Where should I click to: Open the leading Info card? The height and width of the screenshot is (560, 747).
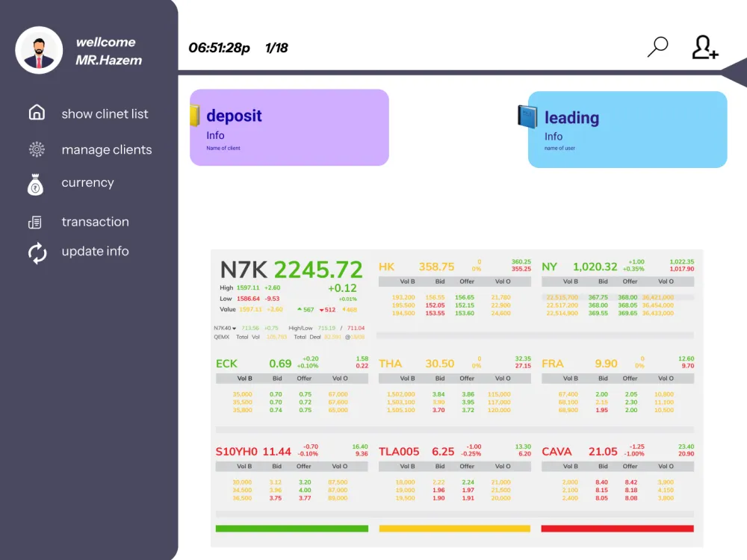627,129
